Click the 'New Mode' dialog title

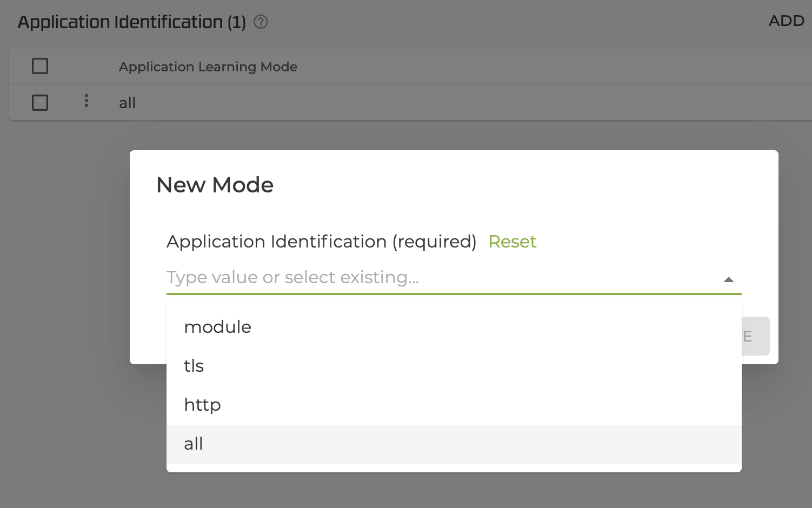click(215, 185)
